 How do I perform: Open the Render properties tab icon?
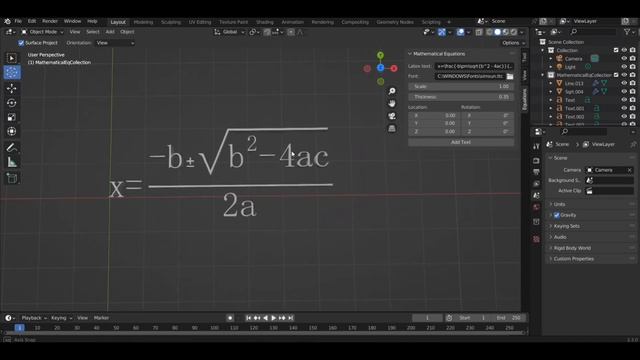[x=536, y=161]
